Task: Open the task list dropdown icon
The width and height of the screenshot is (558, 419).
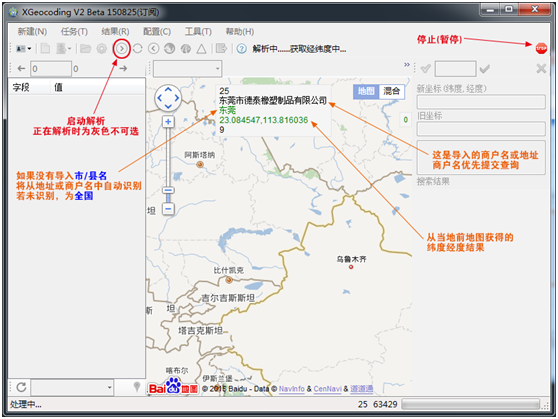Action: pyautogui.click(x=63, y=48)
